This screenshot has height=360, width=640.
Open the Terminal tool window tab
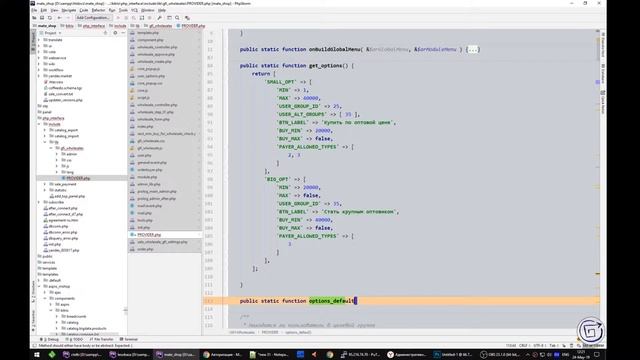pyautogui.click(x=129, y=339)
